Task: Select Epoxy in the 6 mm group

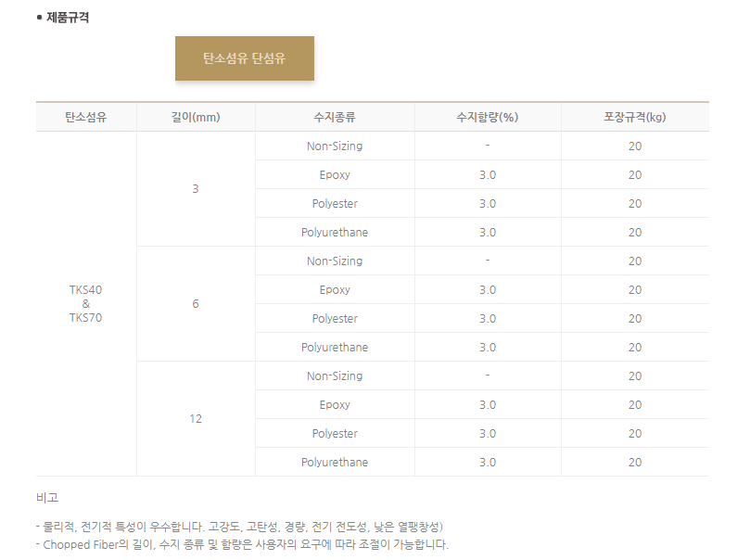Action: tap(335, 290)
